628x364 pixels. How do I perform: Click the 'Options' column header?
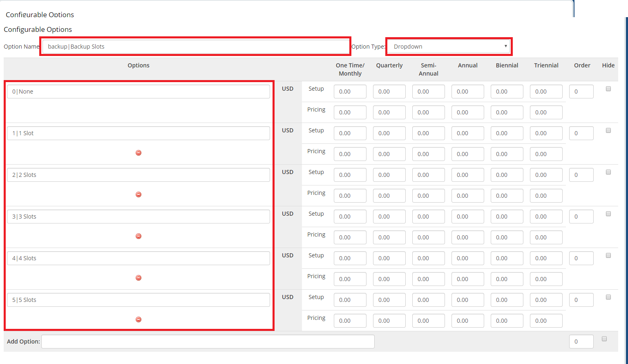pyautogui.click(x=139, y=65)
